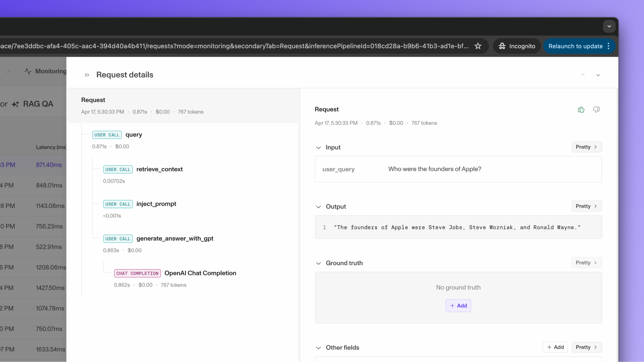Click the thumbs up feedback icon
The image size is (644, 362).
(581, 110)
